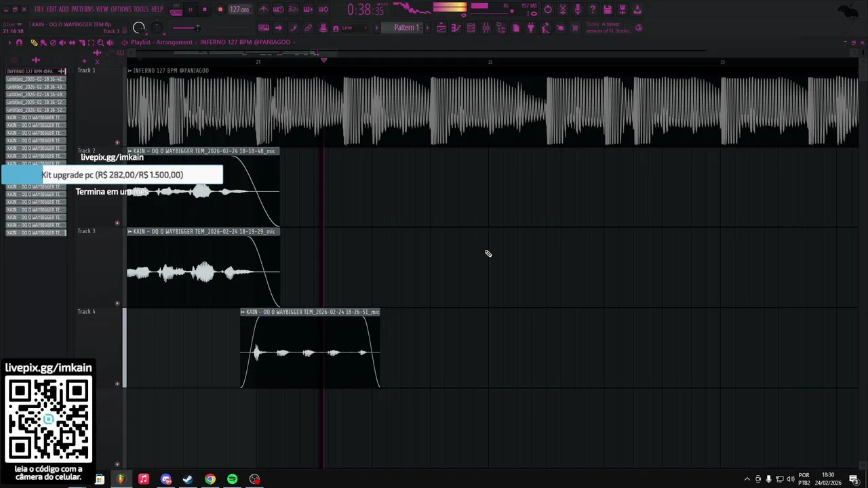The width and height of the screenshot is (868, 488).
Task: Toggle the 3-2-1 countdown before recording
Action: click(x=293, y=9)
